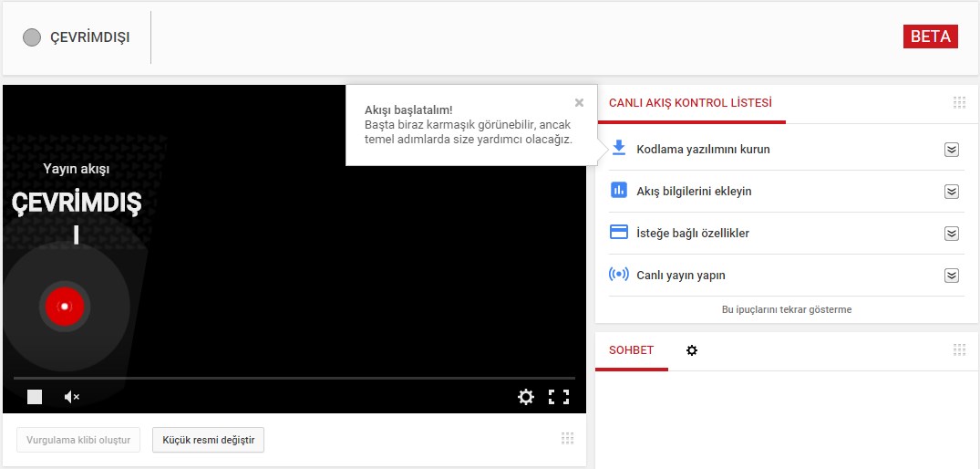This screenshot has height=469, width=980.
Task: Click the video player progress bar
Action: coord(294,377)
